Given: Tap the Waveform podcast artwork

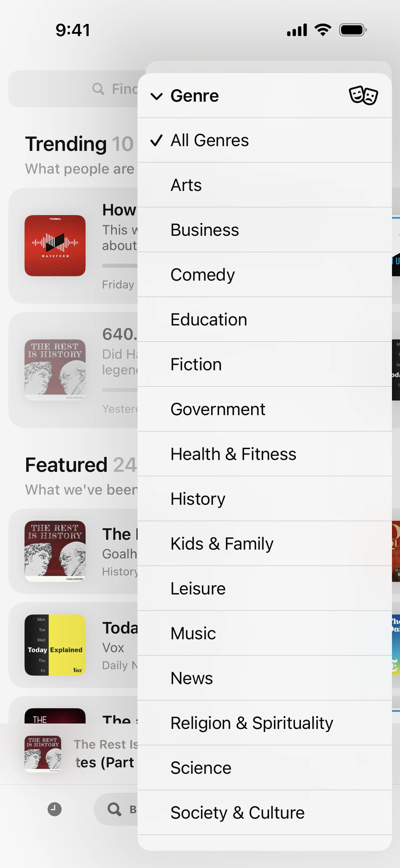Looking at the screenshot, I should tap(55, 246).
